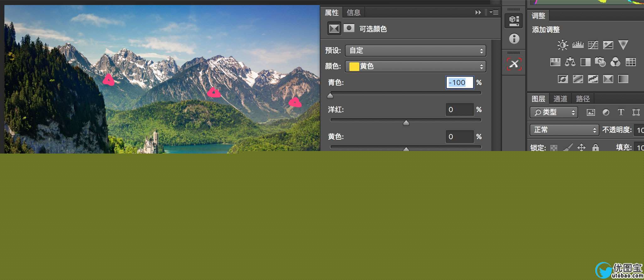Screen dimensions: 644x280
Task: Toggle the adjustment layer filter
Action: tap(606, 112)
